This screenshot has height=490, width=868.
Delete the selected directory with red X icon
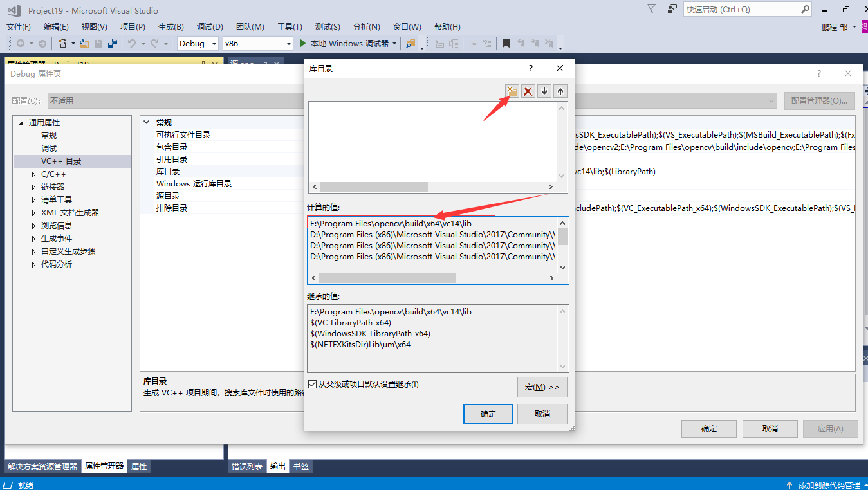(528, 91)
